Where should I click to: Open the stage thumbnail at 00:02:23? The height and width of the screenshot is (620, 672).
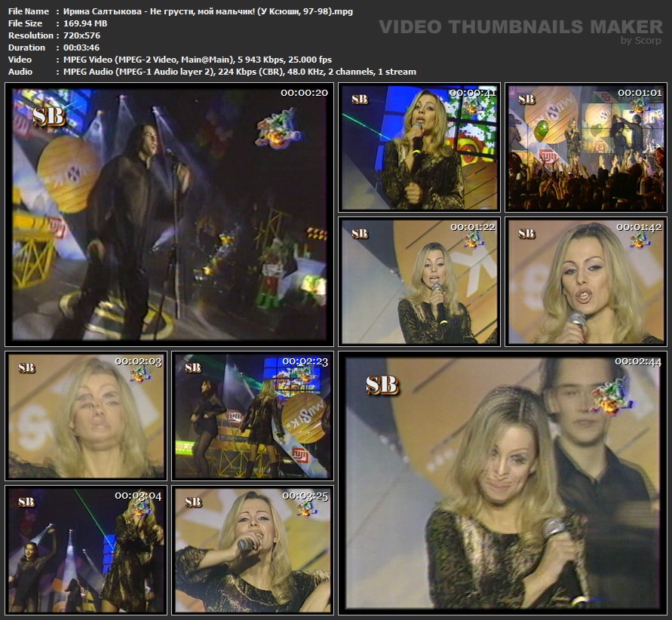coord(253,416)
